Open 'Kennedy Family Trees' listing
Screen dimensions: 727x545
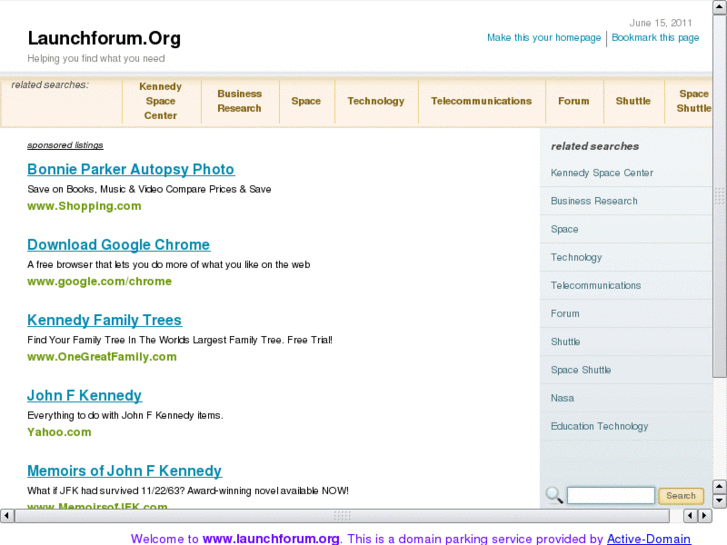[104, 320]
